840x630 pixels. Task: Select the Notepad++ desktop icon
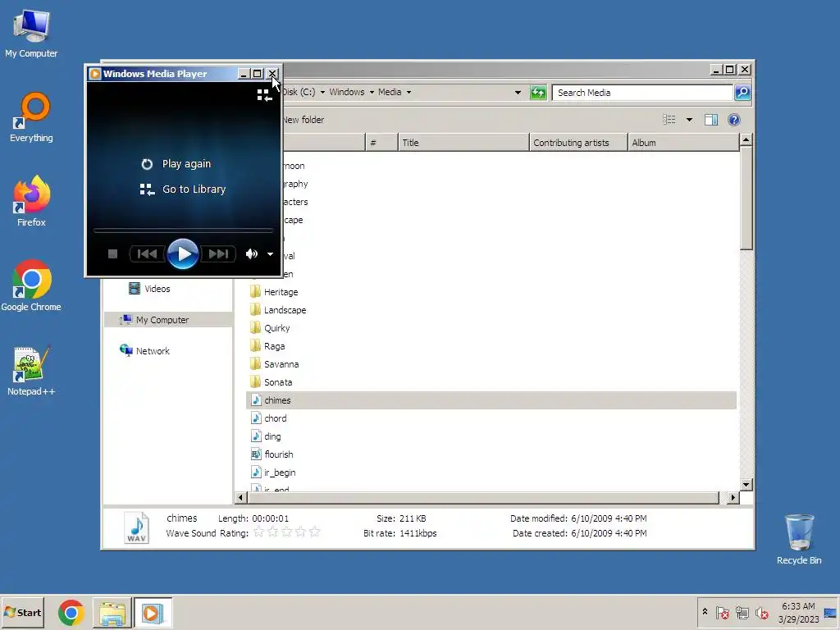[x=31, y=371]
